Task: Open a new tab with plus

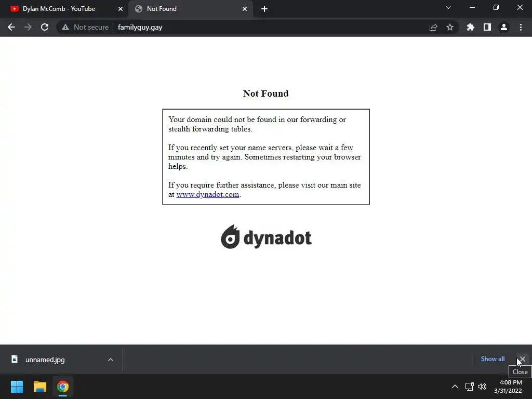Action: (x=264, y=9)
